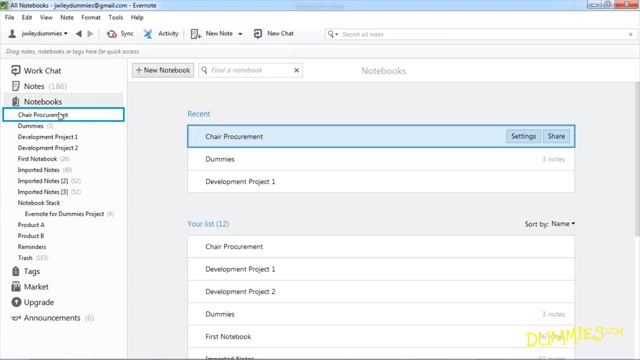Image resolution: width=640 pixels, height=360 pixels.
Task: Select Reminders in sidebar
Action: click(32, 247)
